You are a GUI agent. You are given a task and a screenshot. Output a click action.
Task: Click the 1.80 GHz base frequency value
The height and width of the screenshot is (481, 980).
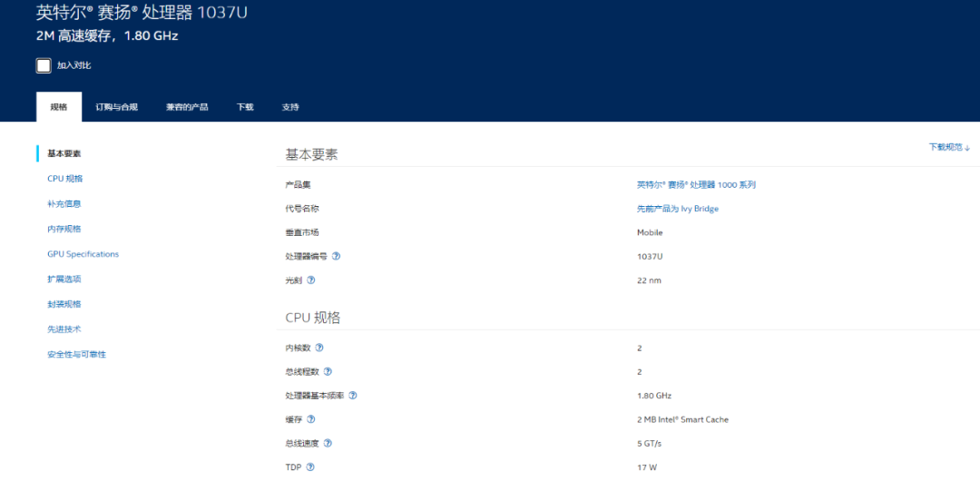coord(653,396)
